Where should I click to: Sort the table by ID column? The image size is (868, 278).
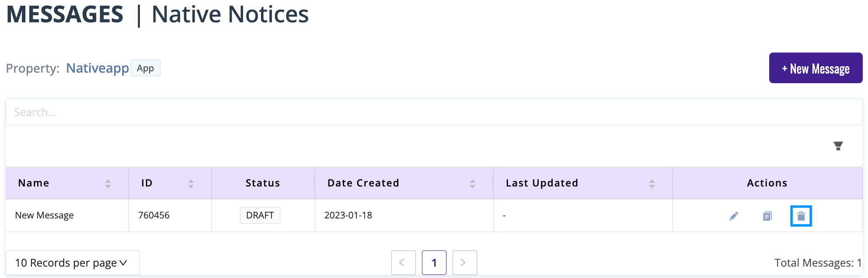(191, 183)
